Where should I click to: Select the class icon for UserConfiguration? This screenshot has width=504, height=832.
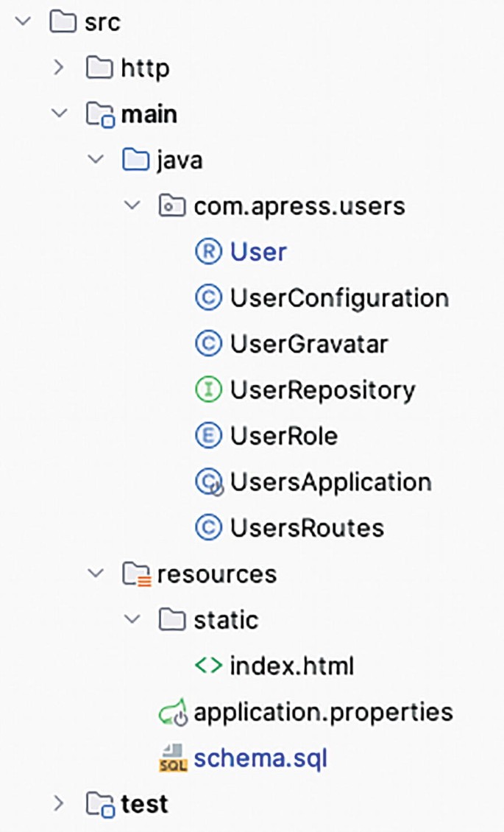click(x=210, y=297)
